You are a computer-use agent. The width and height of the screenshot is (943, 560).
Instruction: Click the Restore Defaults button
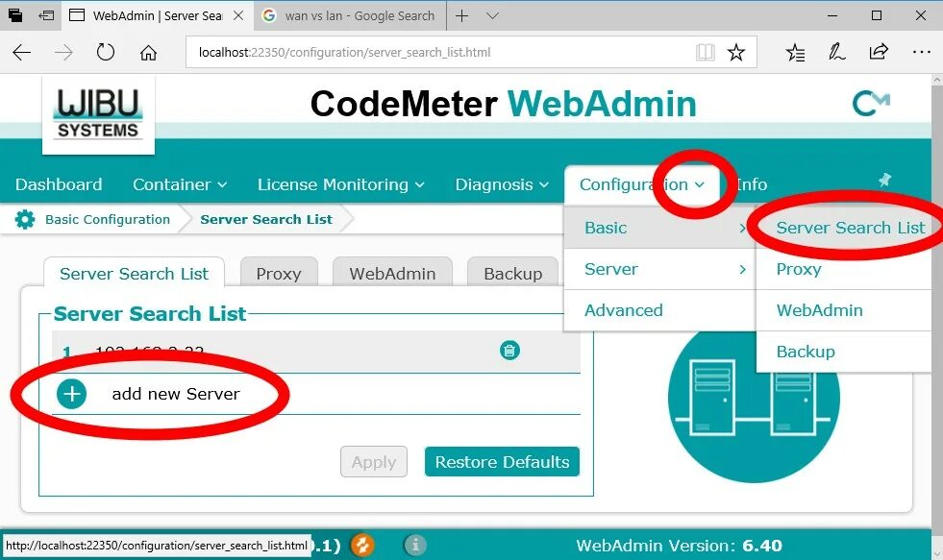click(502, 461)
